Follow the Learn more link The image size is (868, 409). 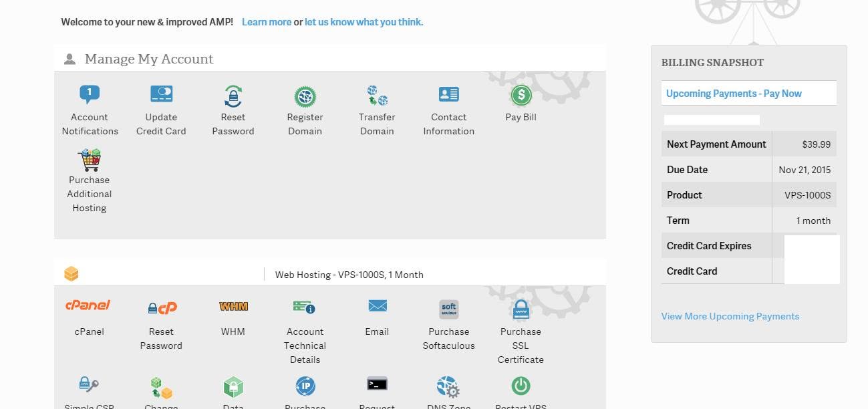[267, 22]
